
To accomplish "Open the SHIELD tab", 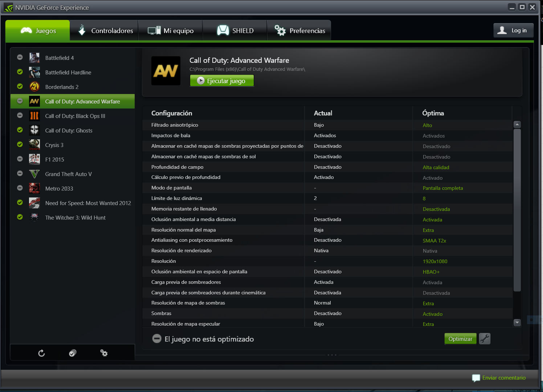I will (x=235, y=31).
